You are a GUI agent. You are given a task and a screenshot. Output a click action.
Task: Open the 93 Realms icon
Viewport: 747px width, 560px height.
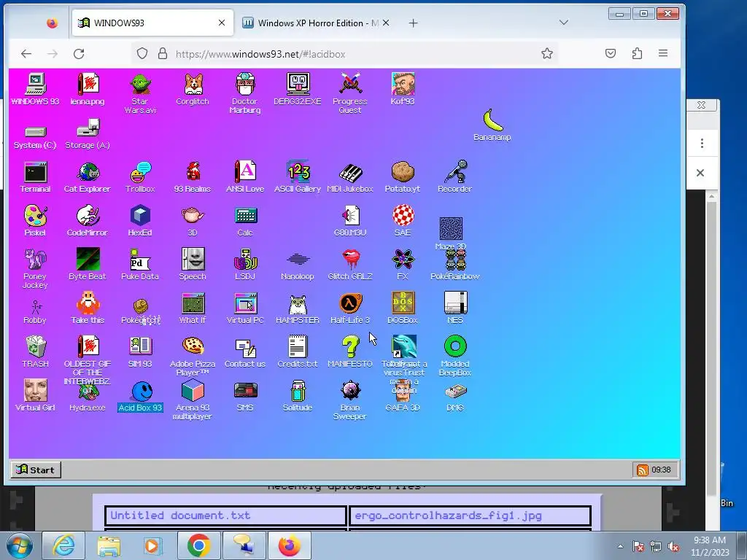tap(193, 172)
